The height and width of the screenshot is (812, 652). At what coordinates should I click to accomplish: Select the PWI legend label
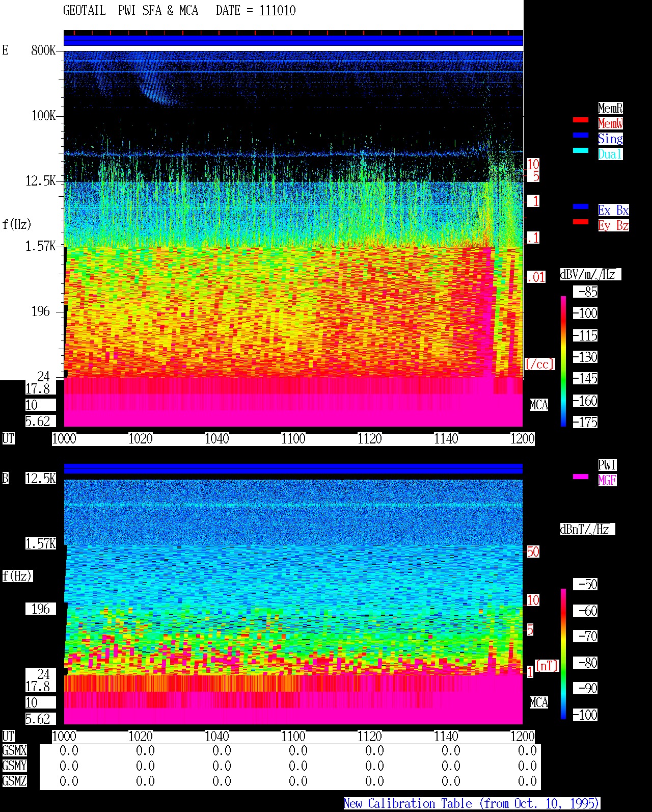(x=607, y=465)
